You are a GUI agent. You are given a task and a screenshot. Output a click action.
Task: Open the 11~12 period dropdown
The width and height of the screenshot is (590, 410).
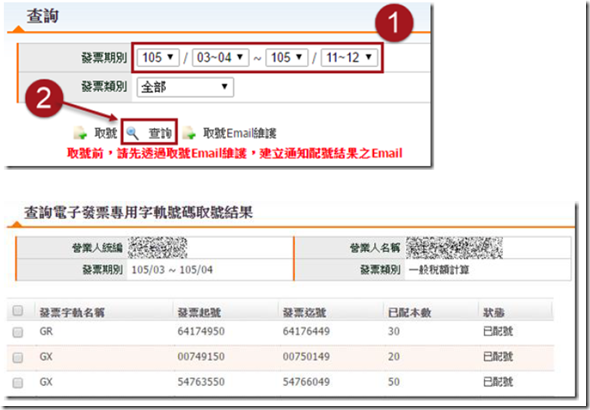[x=349, y=58]
